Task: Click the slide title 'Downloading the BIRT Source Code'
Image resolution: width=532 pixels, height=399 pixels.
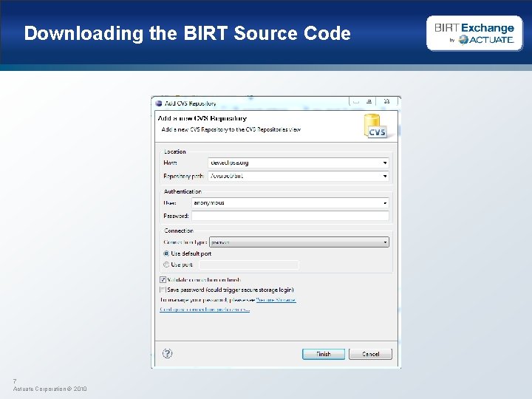Action: (187, 33)
